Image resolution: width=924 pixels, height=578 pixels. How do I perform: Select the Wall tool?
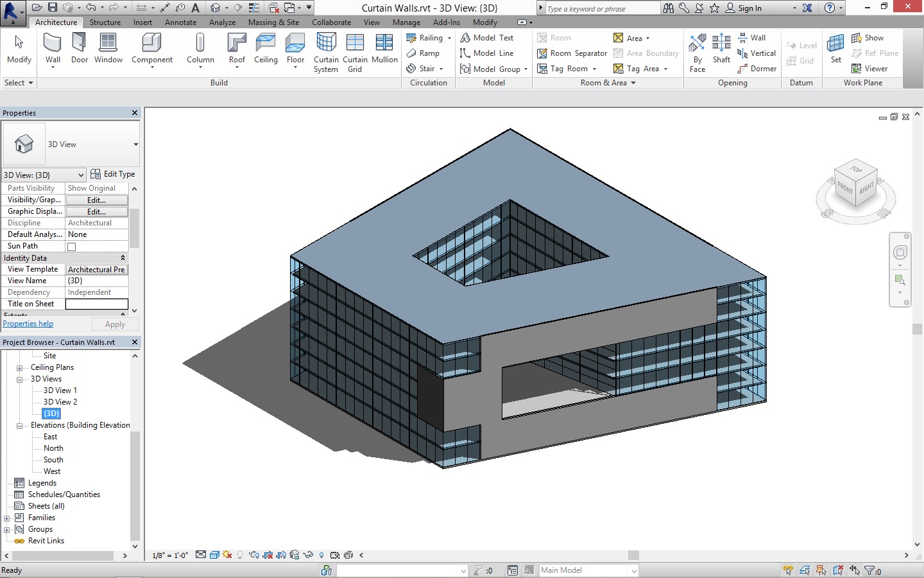coord(53,44)
